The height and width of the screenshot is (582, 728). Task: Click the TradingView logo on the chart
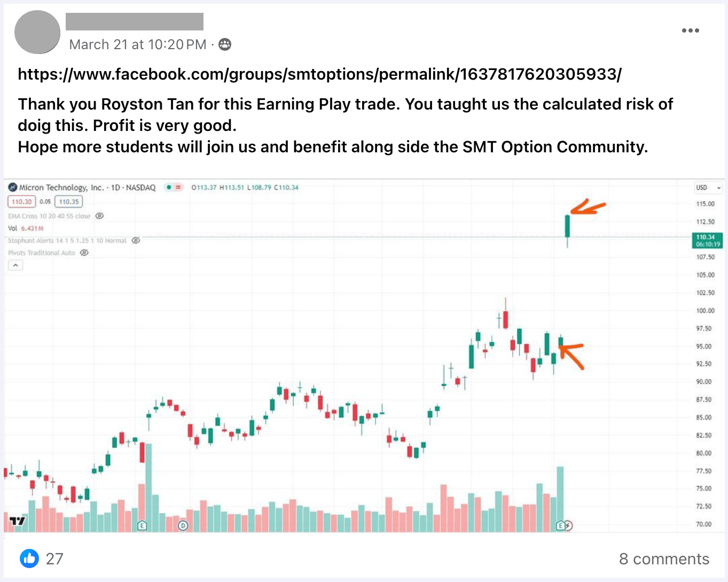tap(17, 521)
